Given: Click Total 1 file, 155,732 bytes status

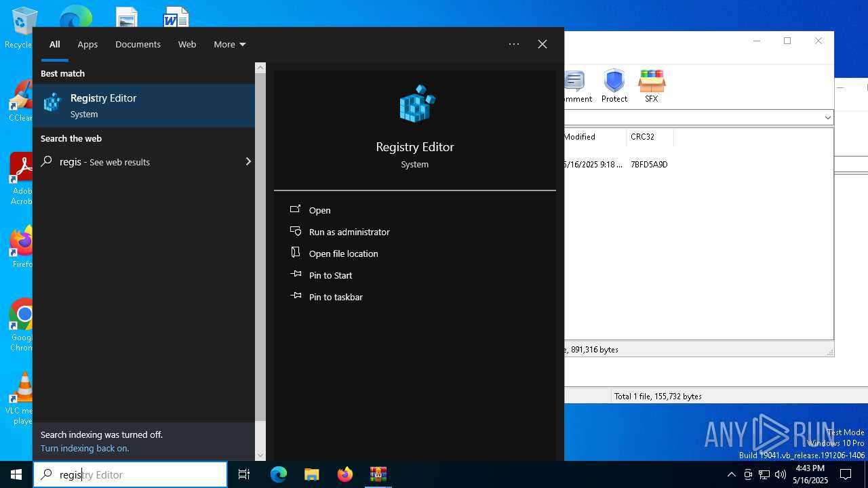Looking at the screenshot, I should pos(658,396).
